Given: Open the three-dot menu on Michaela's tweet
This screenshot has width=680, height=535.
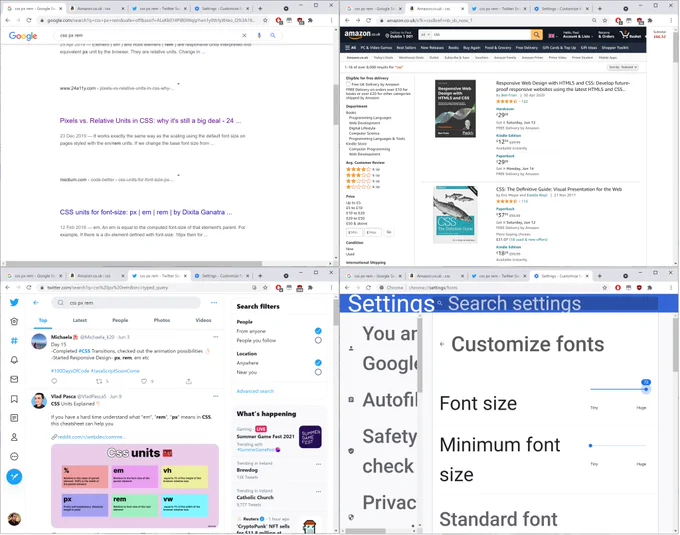Looking at the screenshot, I should [216, 337].
